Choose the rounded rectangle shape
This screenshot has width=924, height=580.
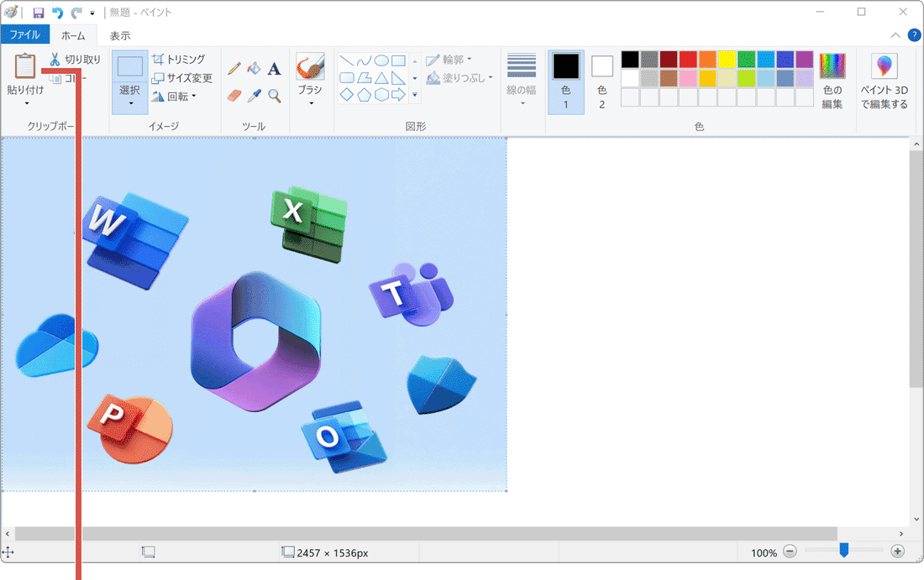pos(346,78)
